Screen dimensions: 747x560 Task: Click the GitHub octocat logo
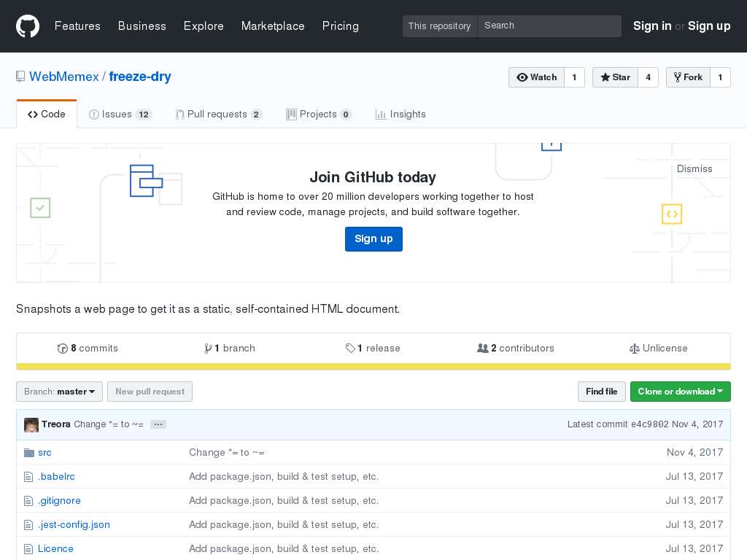pos(28,26)
